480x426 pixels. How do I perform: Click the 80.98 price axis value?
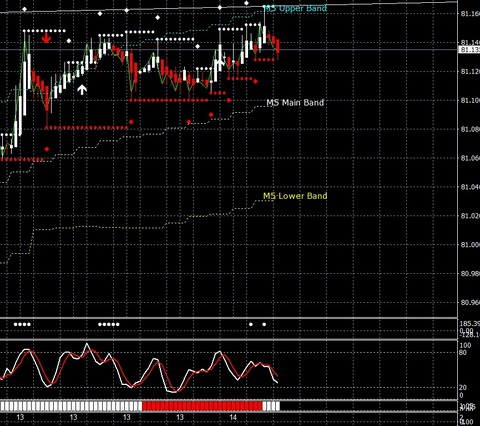tap(470, 274)
